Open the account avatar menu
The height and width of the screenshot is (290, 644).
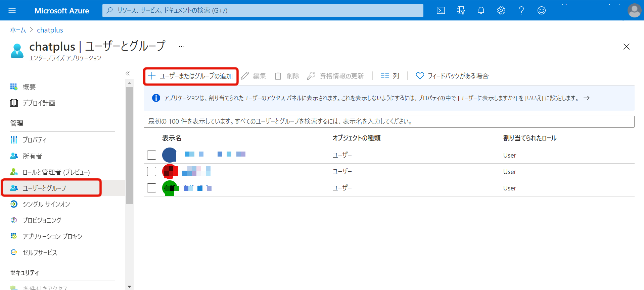[x=634, y=10]
